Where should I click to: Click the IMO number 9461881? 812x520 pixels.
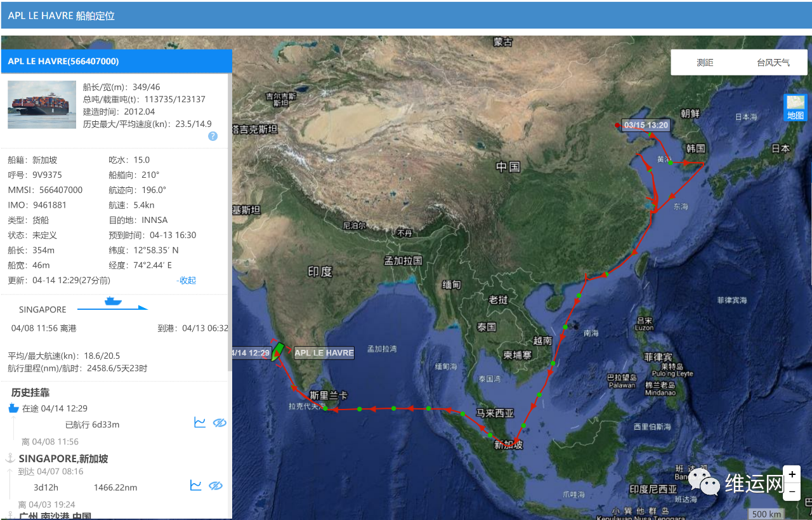click(49, 204)
